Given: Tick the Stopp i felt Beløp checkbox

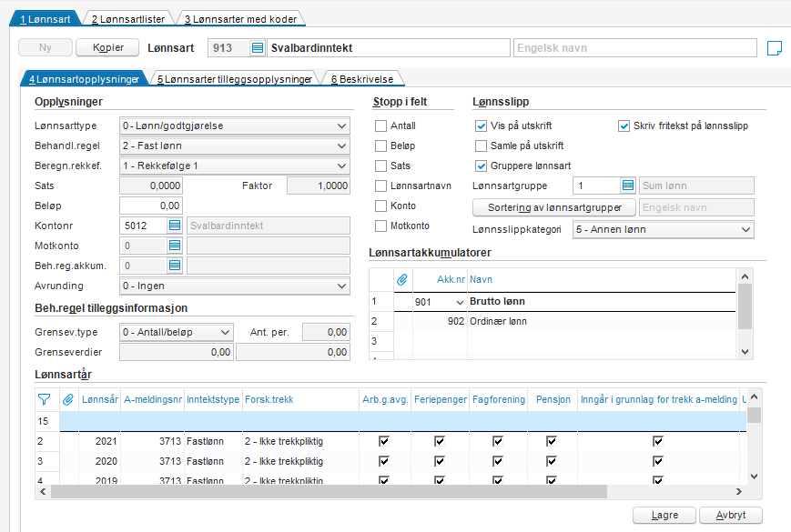Looking at the screenshot, I should click(380, 146).
